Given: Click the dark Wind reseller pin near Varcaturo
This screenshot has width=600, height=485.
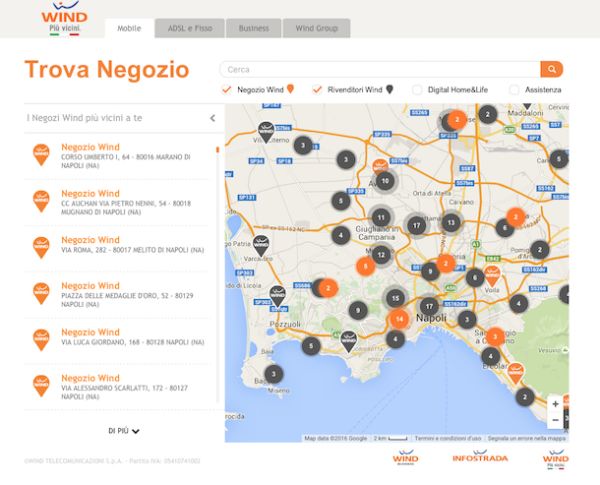Looking at the screenshot, I should tap(260, 245).
